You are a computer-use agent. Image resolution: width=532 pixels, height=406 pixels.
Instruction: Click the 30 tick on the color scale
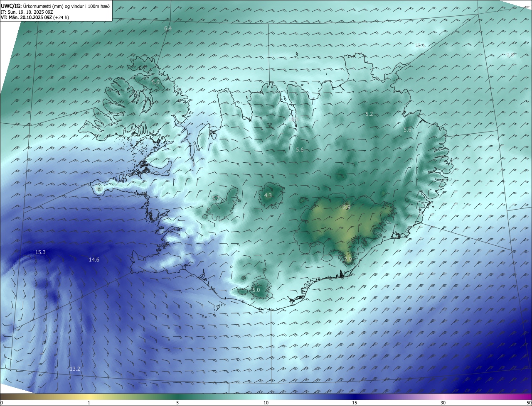pyautogui.click(x=443, y=403)
